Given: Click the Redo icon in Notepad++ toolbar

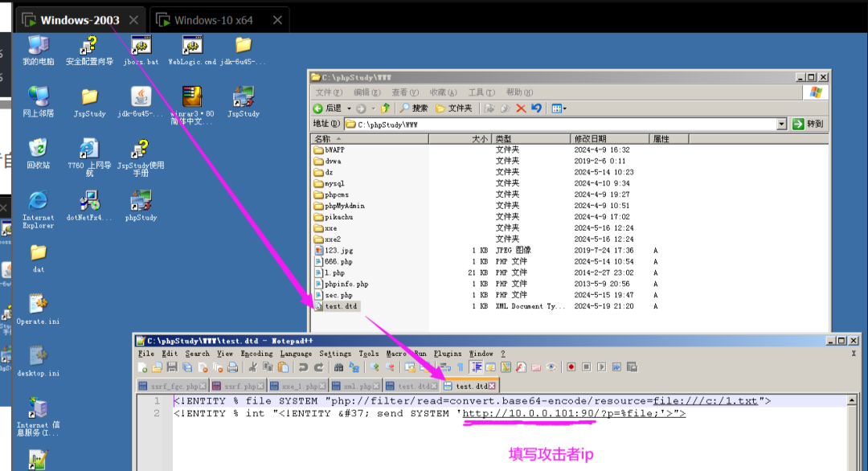Looking at the screenshot, I should [x=318, y=367].
